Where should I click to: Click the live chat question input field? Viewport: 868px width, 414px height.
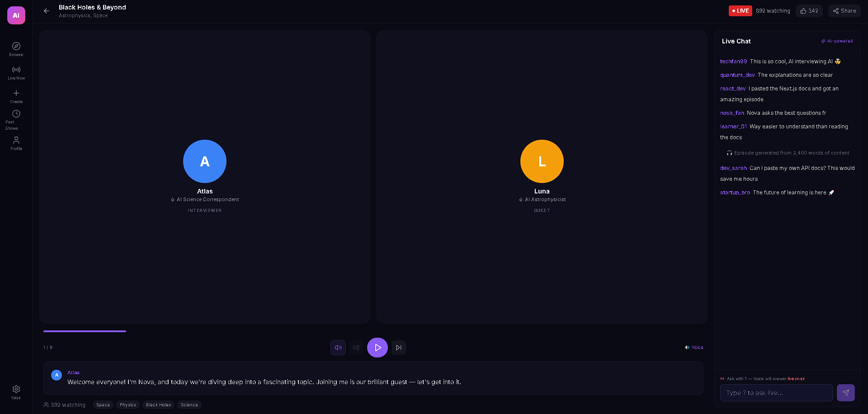(777, 393)
